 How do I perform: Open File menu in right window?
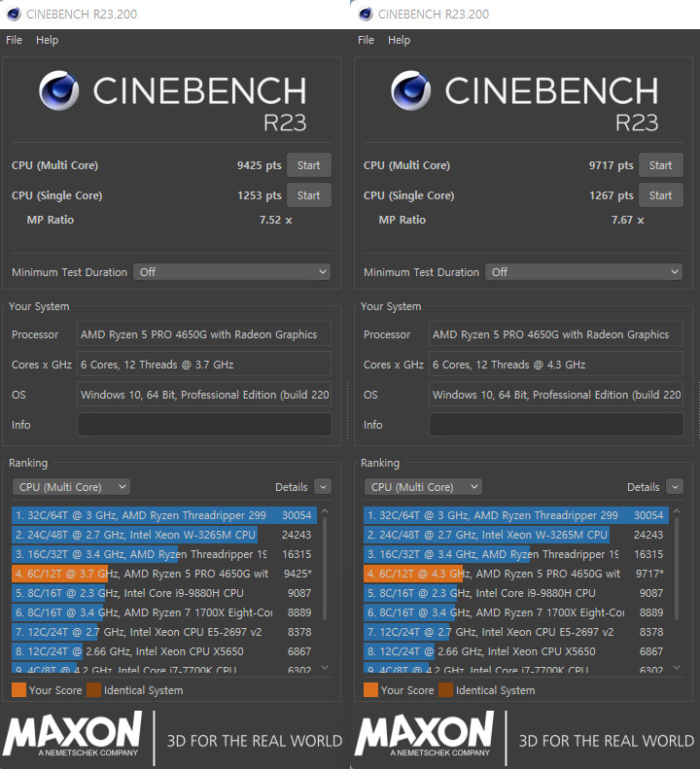[x=366, y=40]
